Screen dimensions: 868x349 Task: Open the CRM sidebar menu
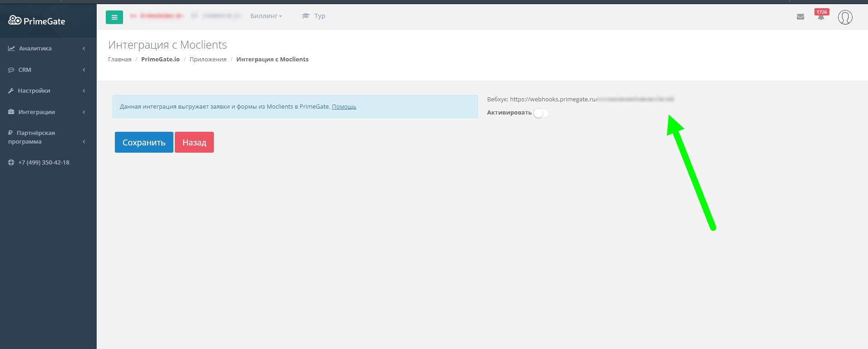coord(48,70)
